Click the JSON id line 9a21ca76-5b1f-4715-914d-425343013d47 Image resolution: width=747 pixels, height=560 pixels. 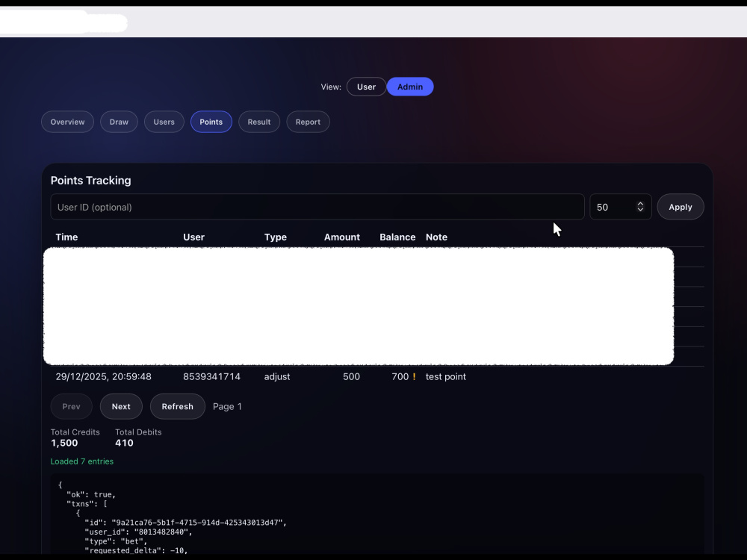pyautogui.click(x=186, y=523)
